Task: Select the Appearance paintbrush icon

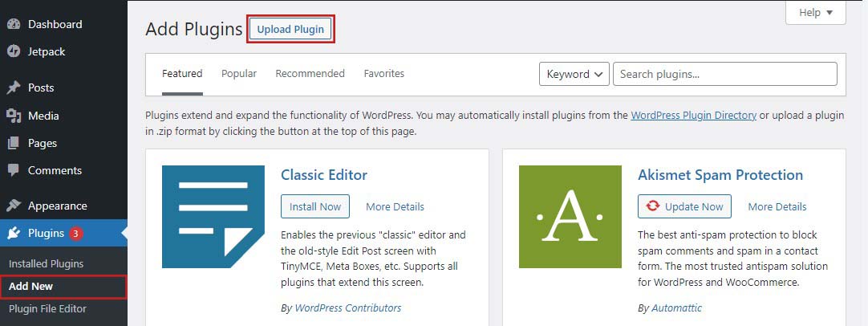Action: point(14,206)
